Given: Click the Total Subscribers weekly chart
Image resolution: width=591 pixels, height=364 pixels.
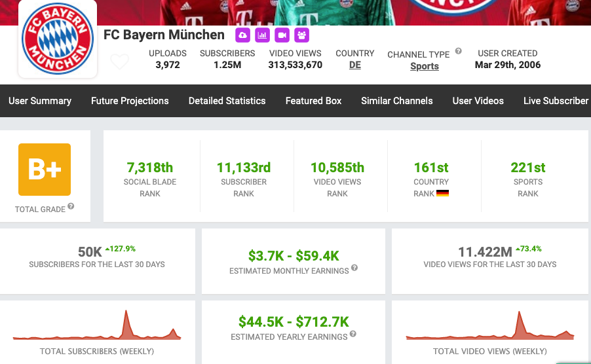Looking at the screenshot, I should (x=97, y=325).
